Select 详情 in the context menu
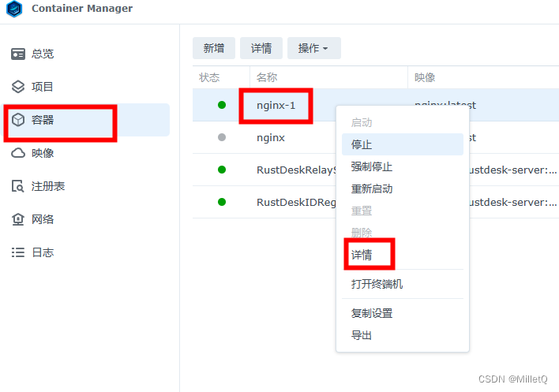559x392 pixels. [x=403, y=255]
